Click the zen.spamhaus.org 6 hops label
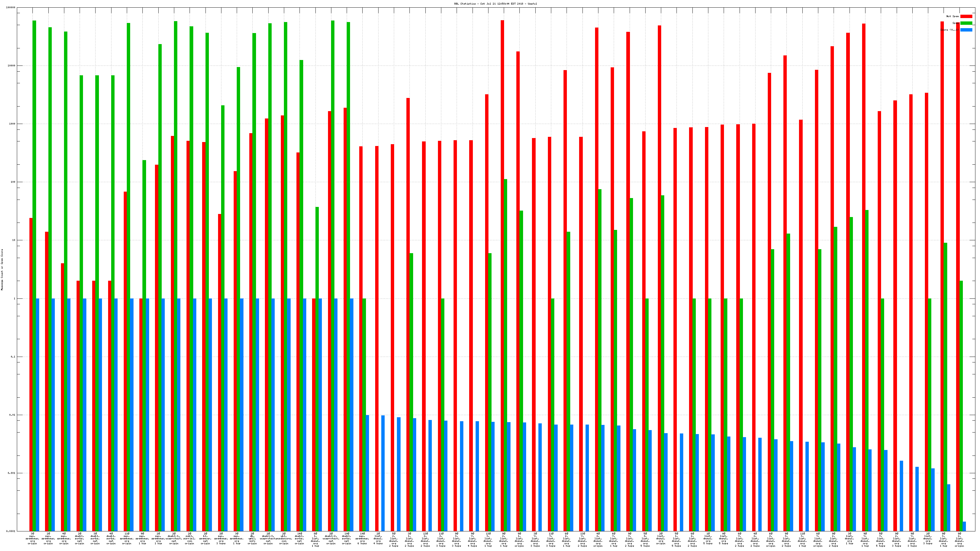Screen dimensions: 980x551 [362, 538]
